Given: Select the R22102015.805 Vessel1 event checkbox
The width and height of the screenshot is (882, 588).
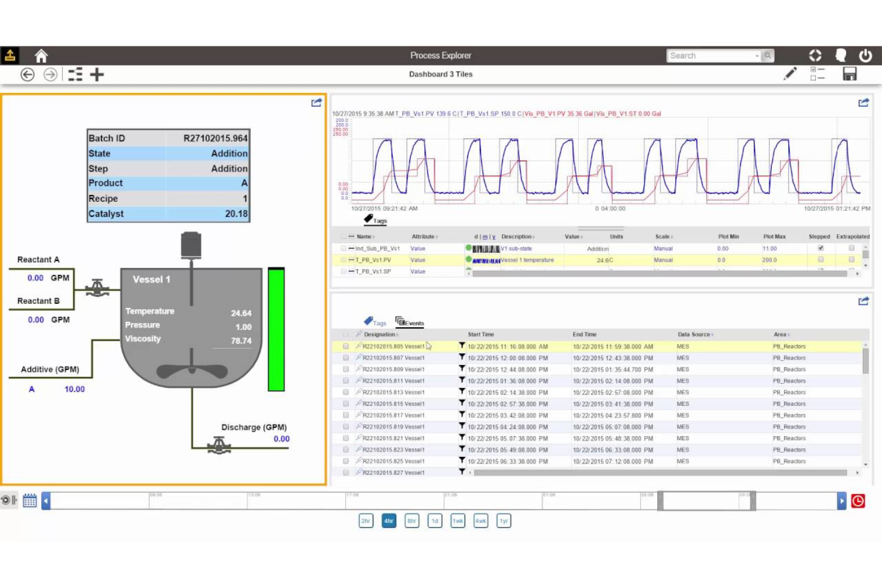Looking at the screenshot, I should coord(346,346).
